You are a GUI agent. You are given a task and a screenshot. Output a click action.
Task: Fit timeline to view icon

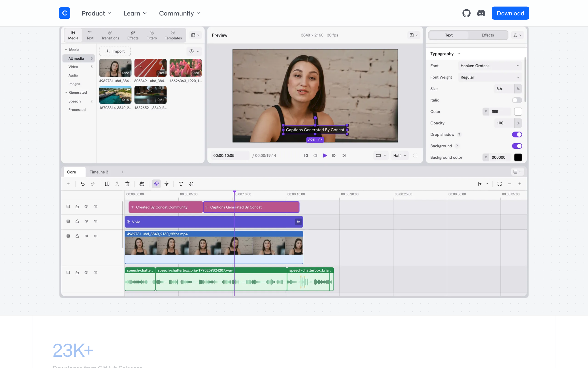[500, 184]
